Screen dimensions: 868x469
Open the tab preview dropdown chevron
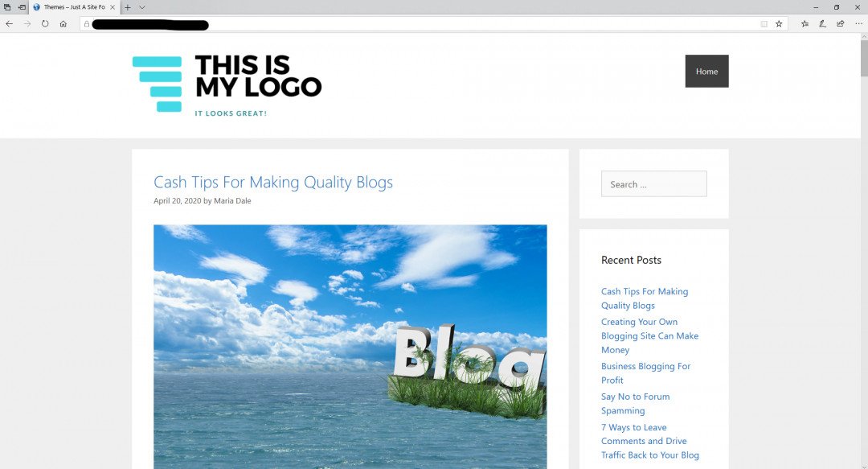pyautogui.click(x=142, y=7)
